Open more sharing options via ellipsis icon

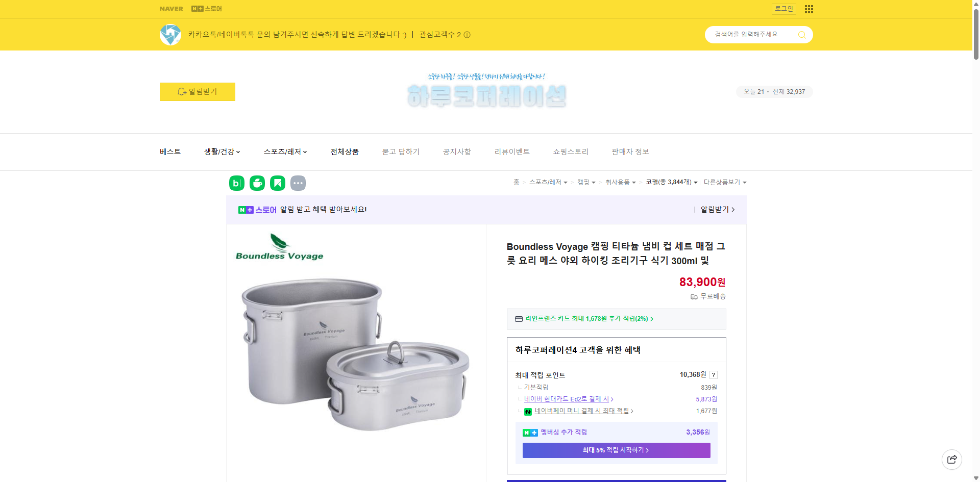point(298,183)
